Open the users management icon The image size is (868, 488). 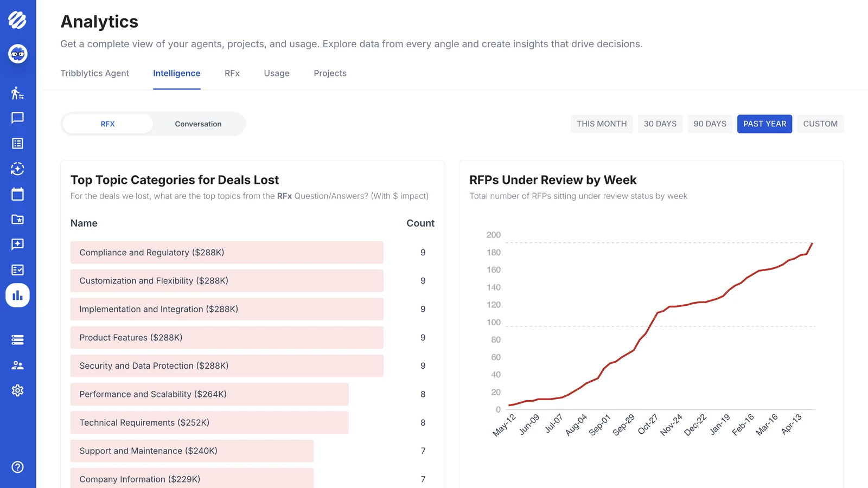[17, 365]
